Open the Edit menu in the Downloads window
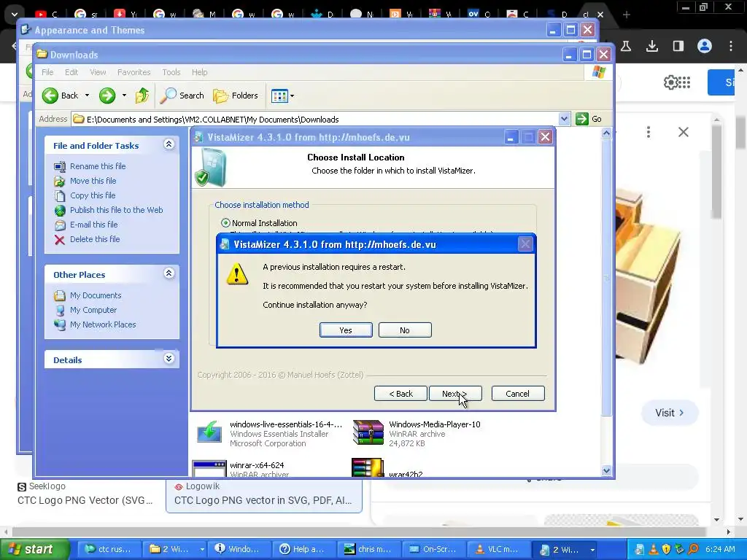The width and height of the screenshot is (747, 560). pos(71,72)
